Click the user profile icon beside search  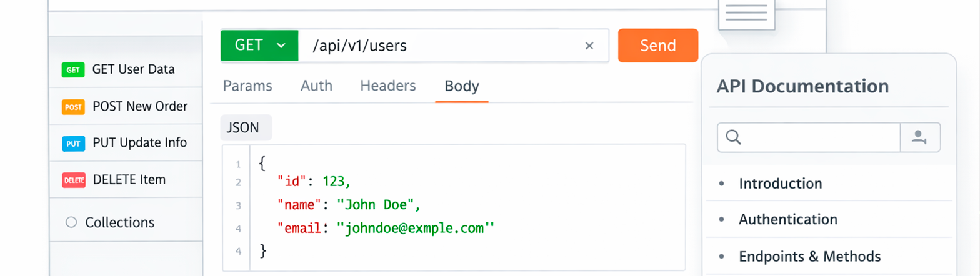[919, 137]
